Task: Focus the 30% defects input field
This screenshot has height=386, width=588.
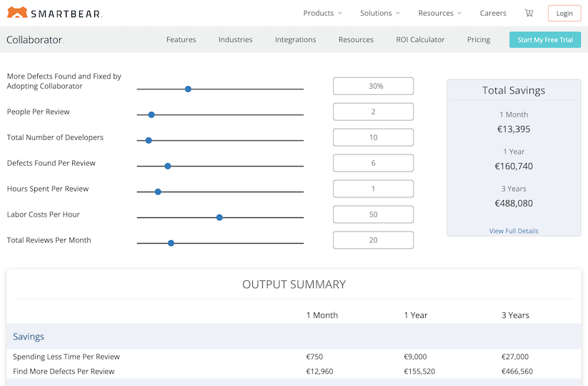Action: click(373, 86)
